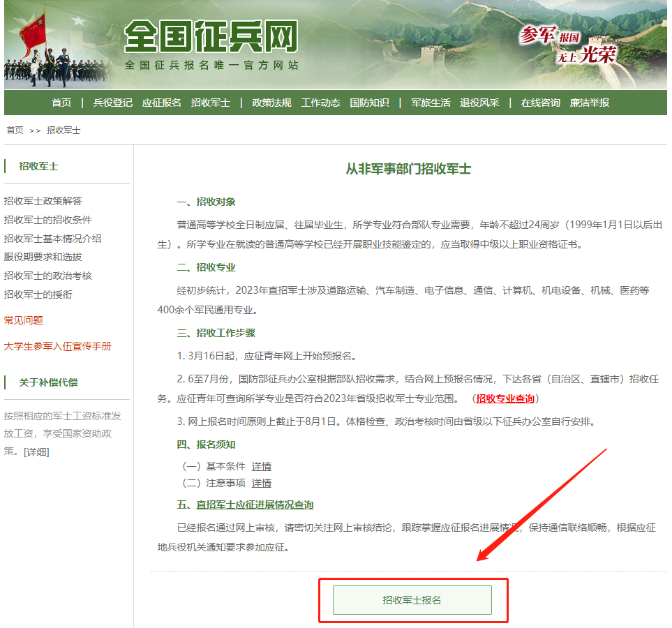Open 首页 in the green navigation bar
Viewport: 672px width, 628px height.
pos(61,103)
